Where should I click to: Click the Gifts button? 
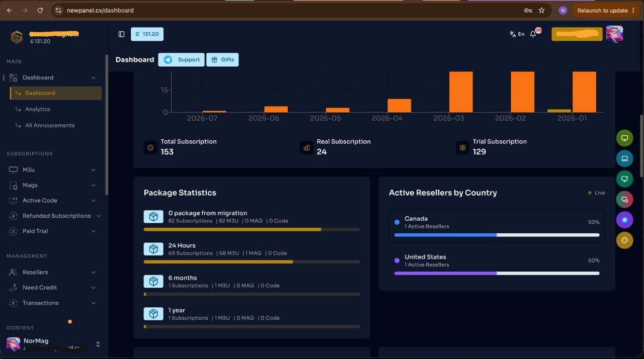[222, 59]
